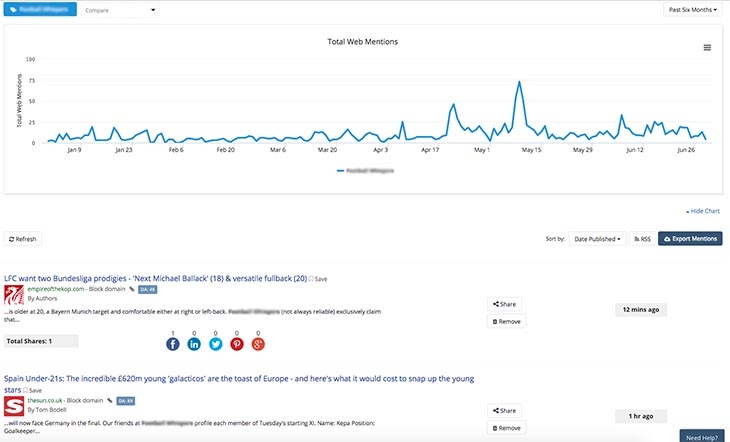The height and width of the screenshot is (442, 730).
Task: Share via the Google Plus icon
Action: click(258, 344)
